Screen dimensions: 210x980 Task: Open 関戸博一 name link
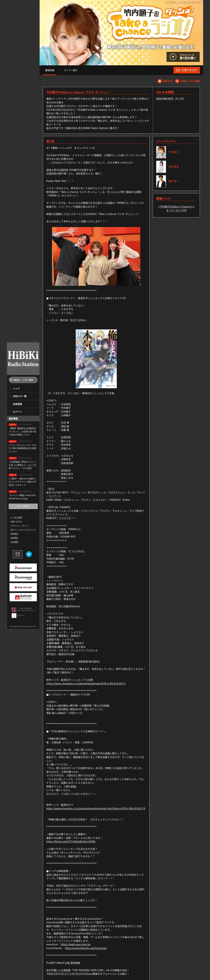pyautogui.click(x=174, y=181)
